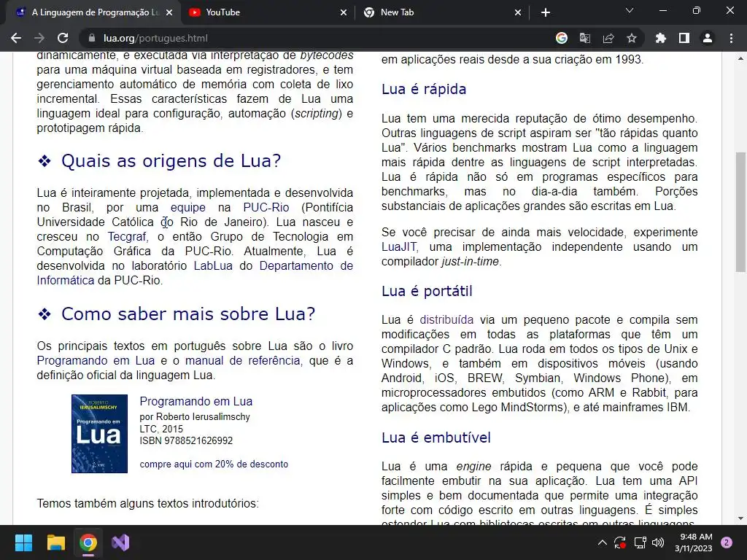Viewport: 747px width, 560px height.
Task: Open the Extensions puzzle icon
Action: coord(661,38)
